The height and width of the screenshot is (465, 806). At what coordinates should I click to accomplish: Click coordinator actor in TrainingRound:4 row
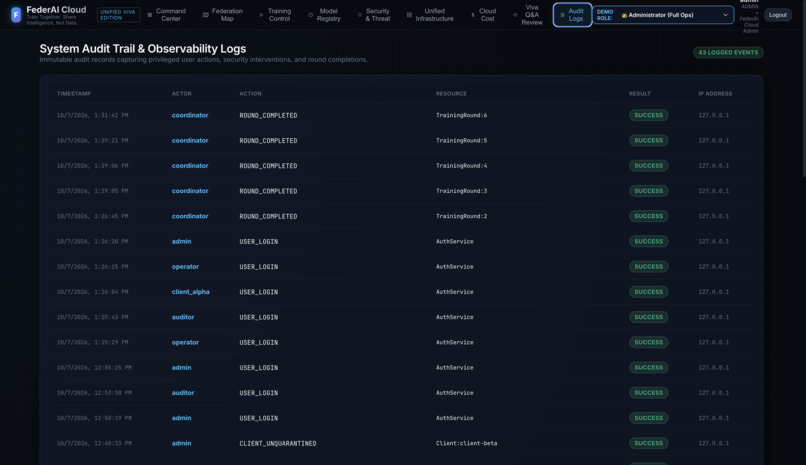pos(190,165)
